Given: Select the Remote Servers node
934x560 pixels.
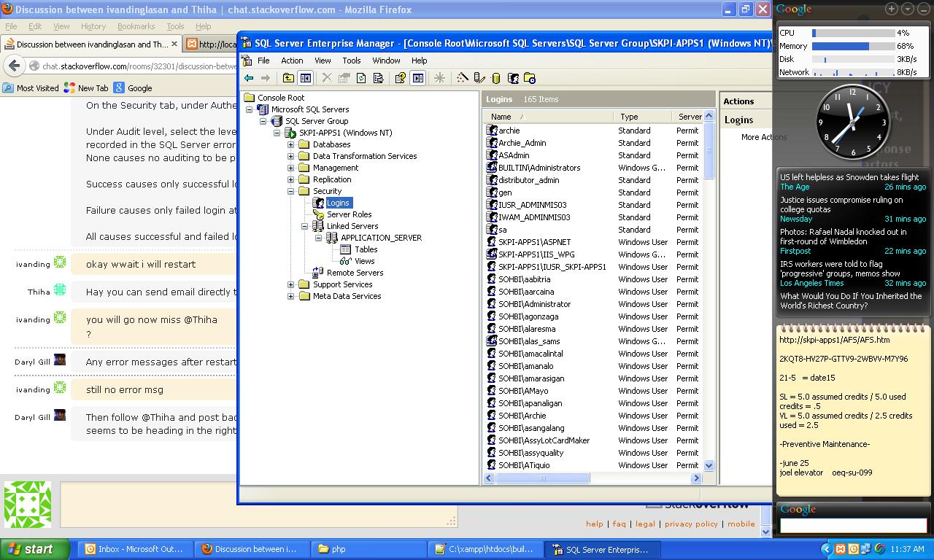Looking at the screenshot, I should pos(355,273).
